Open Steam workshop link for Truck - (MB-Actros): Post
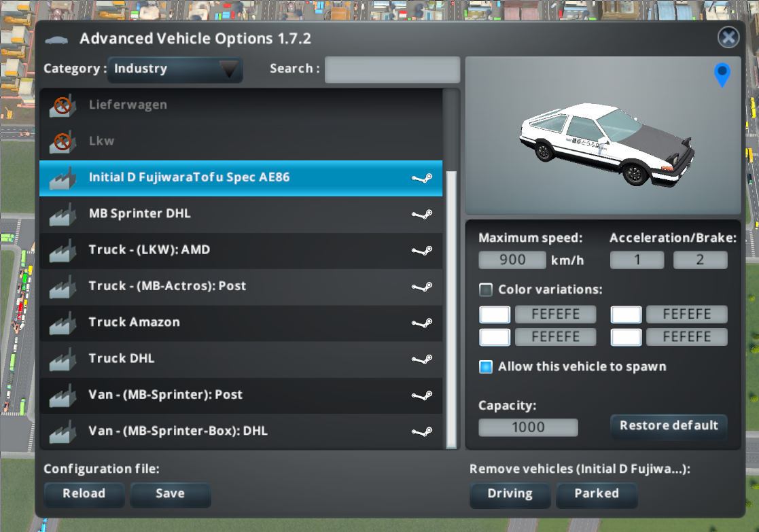The width and height of the screenshot is (759, 532). [421, 287]
